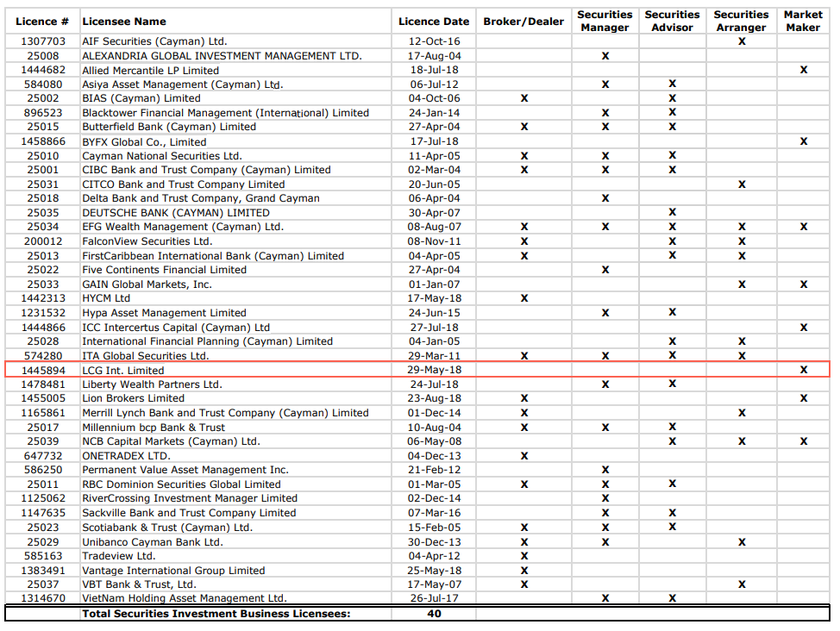Click Market Maker X for Allied Mercantile LP

pyautogui.click(x=804, y=70)
